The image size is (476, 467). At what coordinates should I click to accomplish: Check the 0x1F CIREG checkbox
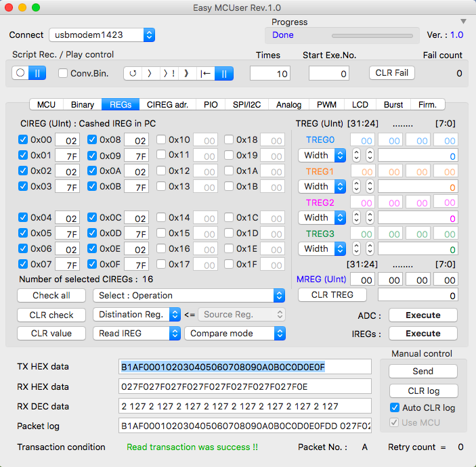[229, 264]
